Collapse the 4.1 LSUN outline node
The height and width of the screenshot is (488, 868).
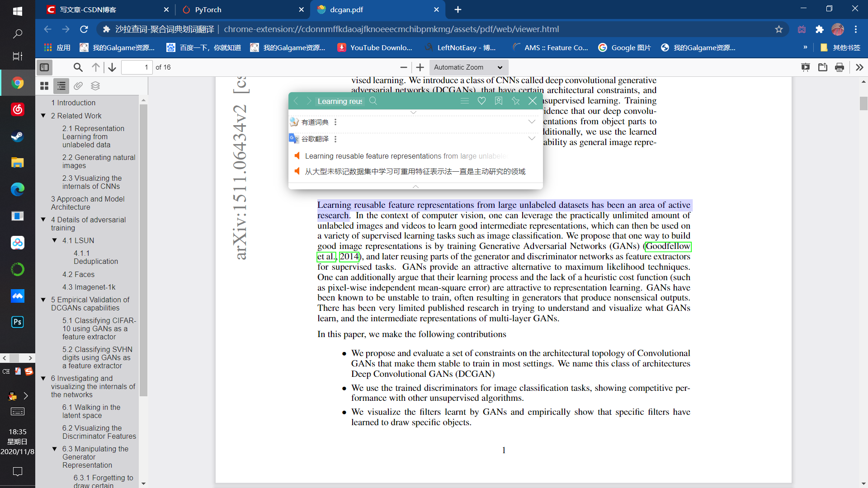point(55,240)
